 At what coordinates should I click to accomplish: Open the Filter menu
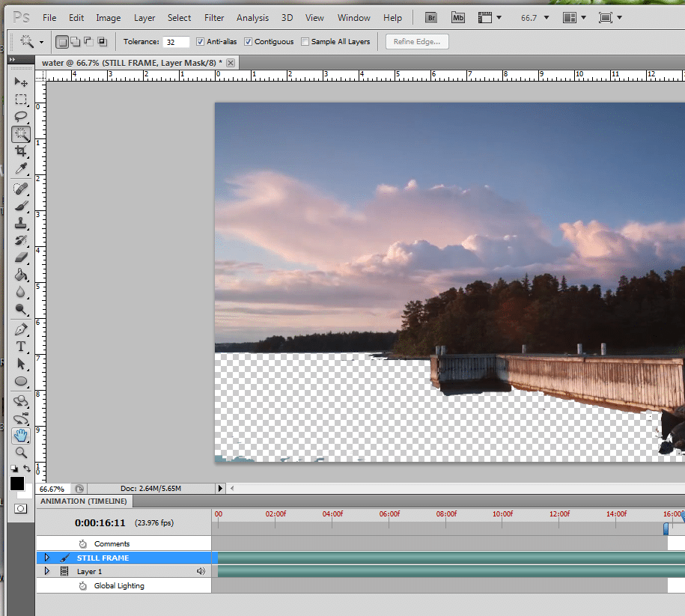pyautogui.click(x=214, y=17)
